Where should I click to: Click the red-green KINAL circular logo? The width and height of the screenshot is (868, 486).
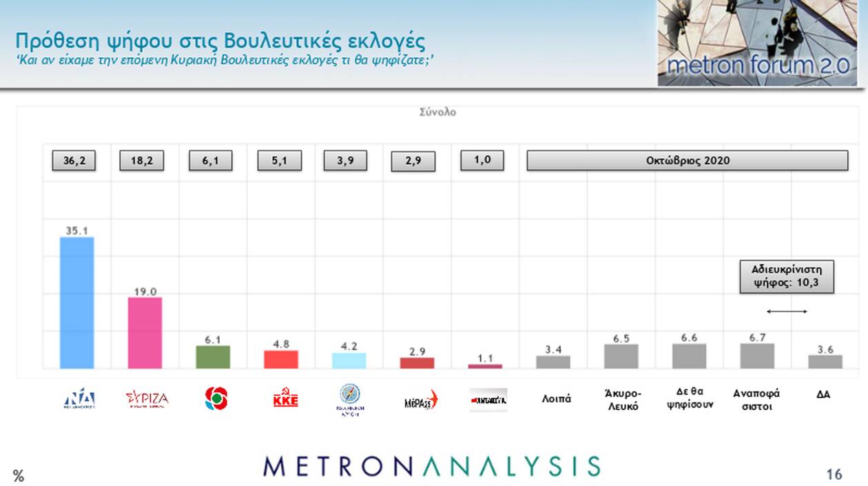tap(216, 398)
